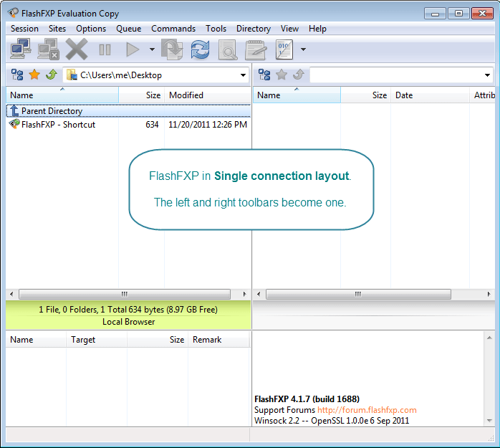Click left pane scroll-right arrow
Screen dimensions: 500x448
[244, 294]
